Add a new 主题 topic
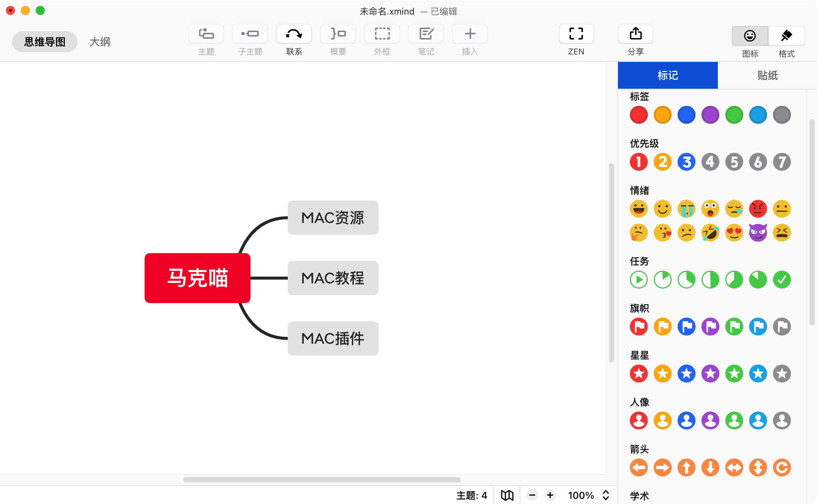This screenshot has height=504, width=817. 206,34
